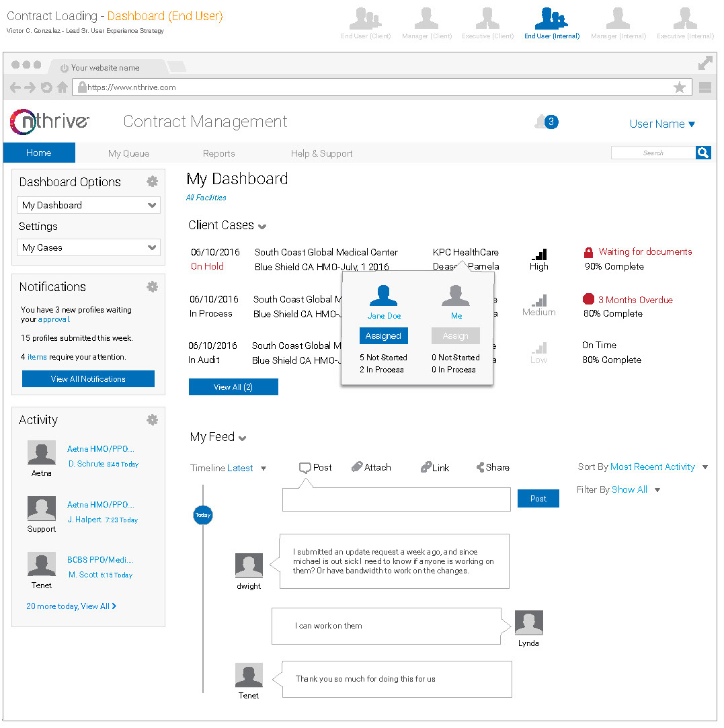This screenshot has height=728, width=724.
Task: Click the Link chain icon
Action: click(426, 468)
